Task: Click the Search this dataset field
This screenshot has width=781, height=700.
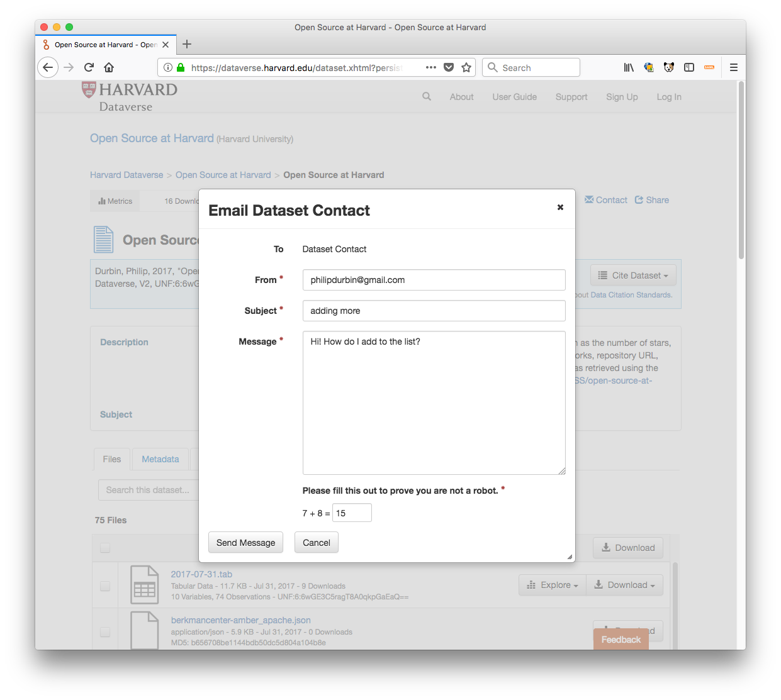Action: coord(149,490)
